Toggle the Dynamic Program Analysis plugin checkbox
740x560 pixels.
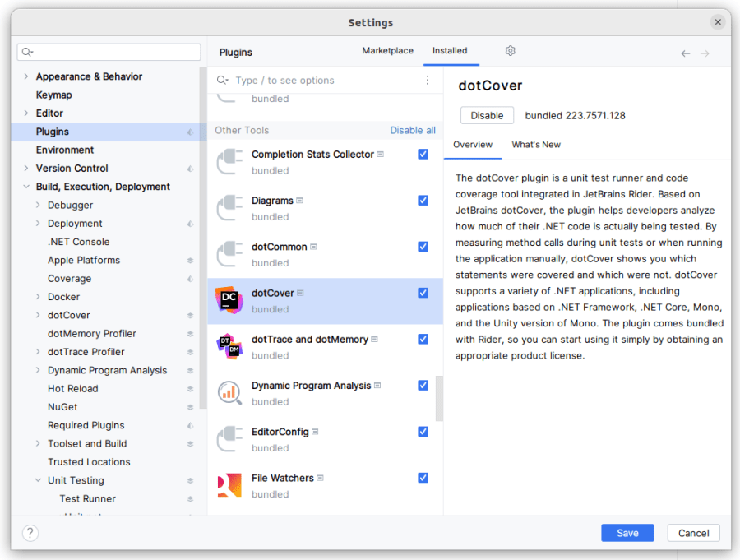(x=423, y=386)
